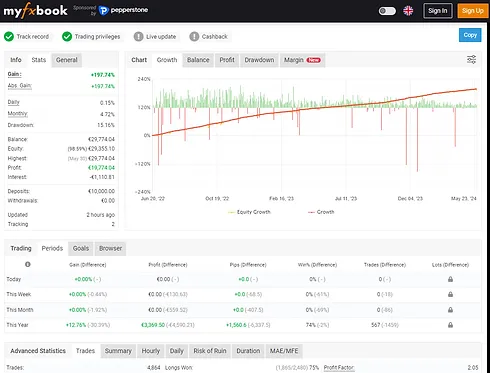The image size is (490, 373).
Task: Open the UK flag language selector
Action: [x=408, y=11]
